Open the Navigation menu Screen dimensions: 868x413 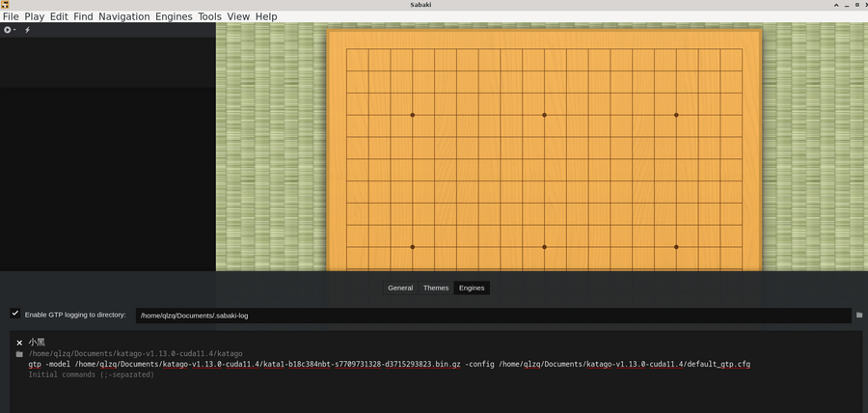(124, 16)
